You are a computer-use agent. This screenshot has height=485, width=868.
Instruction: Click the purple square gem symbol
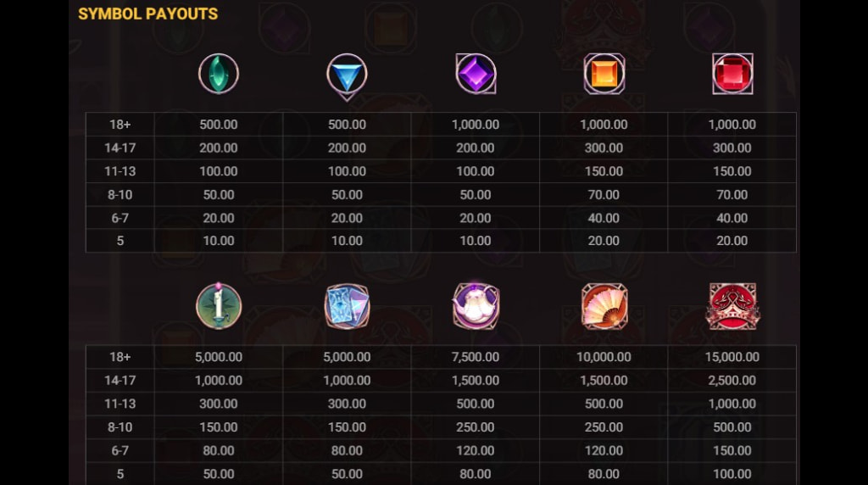tap(475, 74)
